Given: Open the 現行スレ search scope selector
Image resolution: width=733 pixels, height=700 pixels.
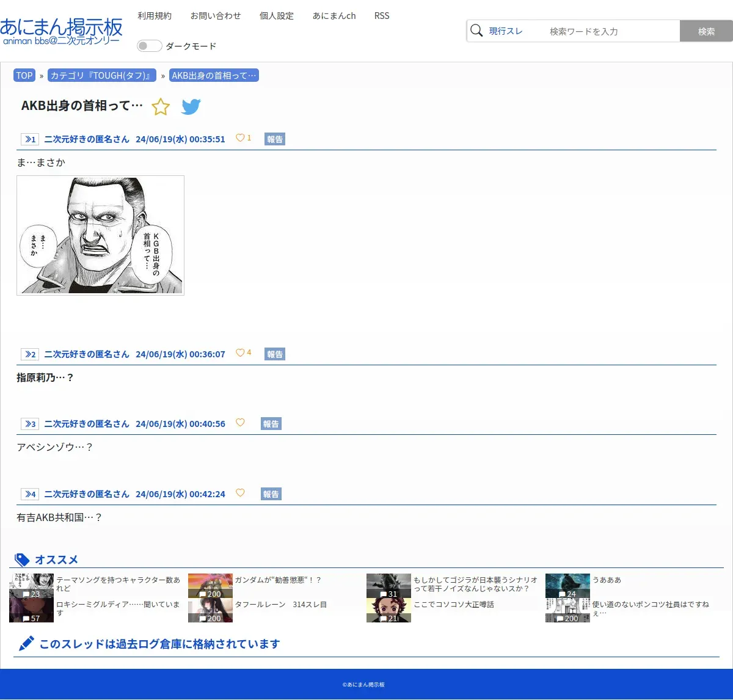Looking at the screenshot, I should pyautogui.click(x=506, y=31).
